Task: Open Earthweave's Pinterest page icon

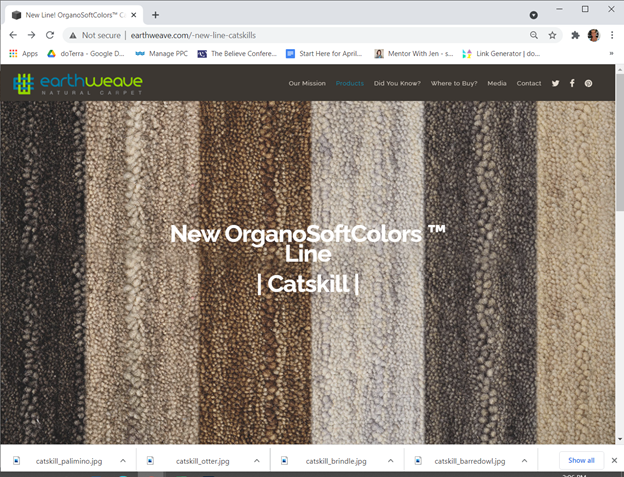Action: 588,83
